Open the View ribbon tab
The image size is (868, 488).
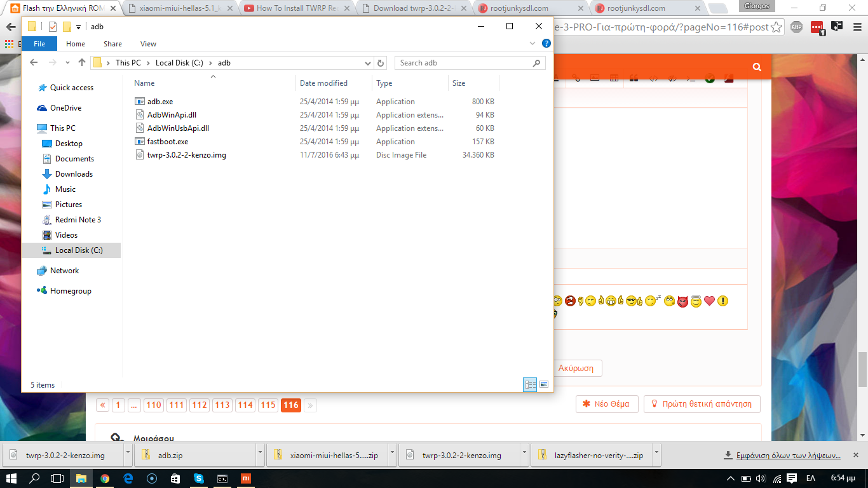(149, 44)
